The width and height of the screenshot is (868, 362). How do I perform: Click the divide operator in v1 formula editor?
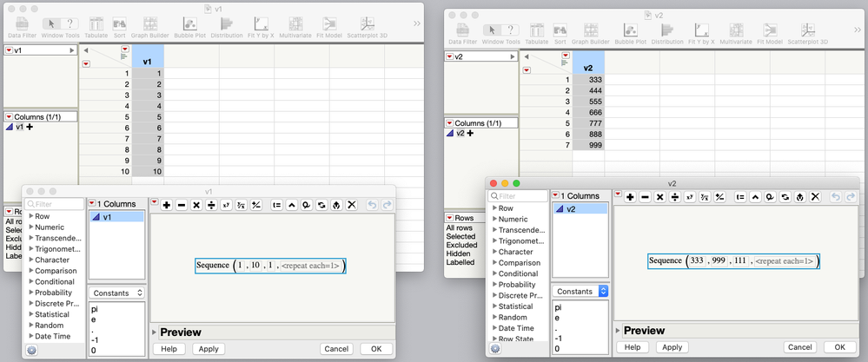pyautogui.click(x=211, y=205)
